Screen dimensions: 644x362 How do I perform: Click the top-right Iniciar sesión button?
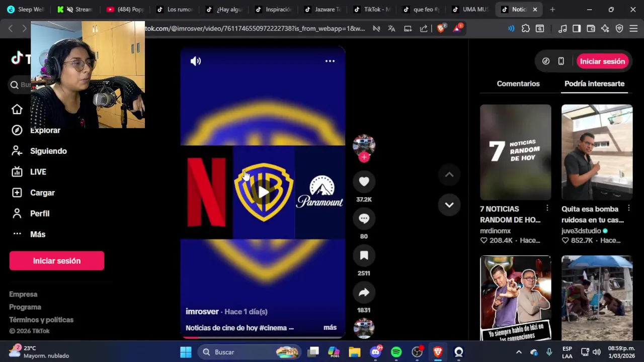pyautogui.click(x=602, y=61)
